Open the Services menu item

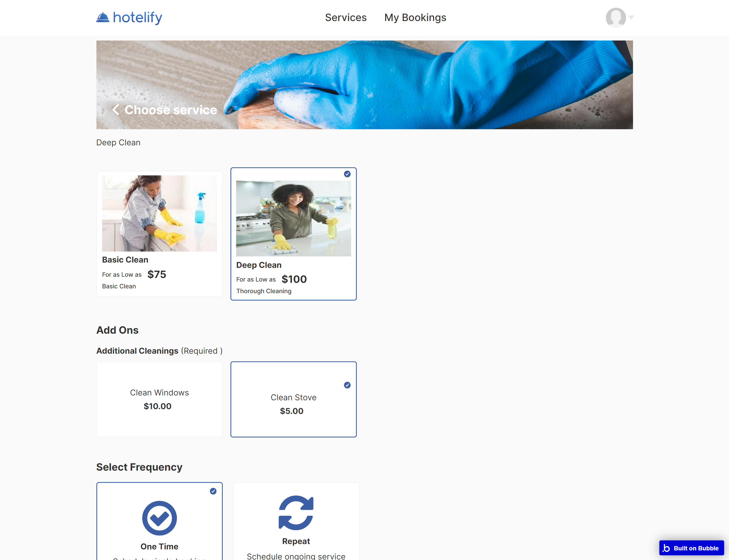(x=346, y=17)
